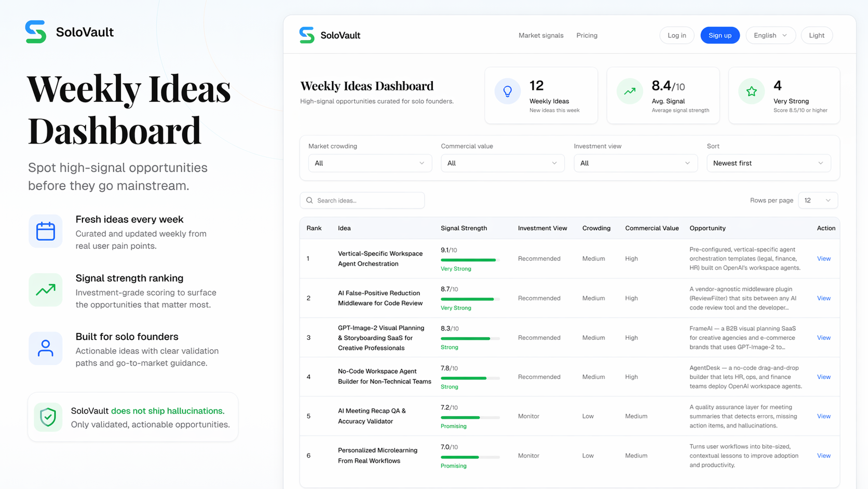Click the magnifier icon in the search box

click(309, 201)
